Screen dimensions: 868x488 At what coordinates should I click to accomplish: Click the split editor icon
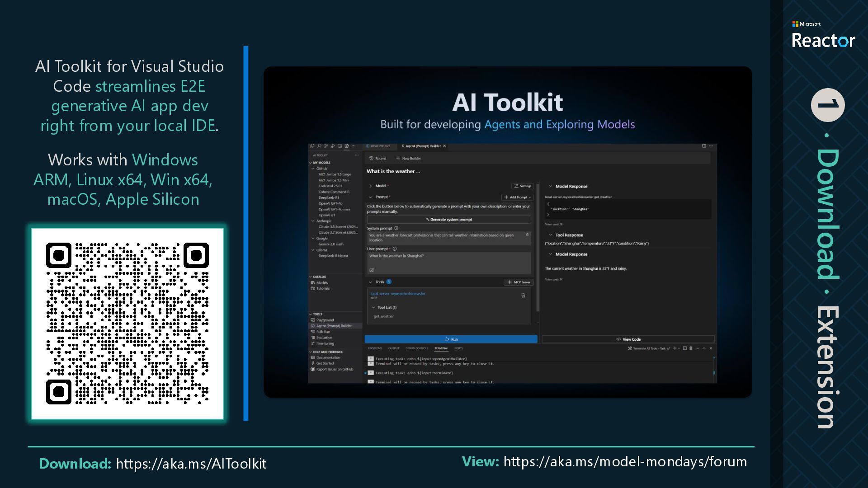tap(704, 146)
